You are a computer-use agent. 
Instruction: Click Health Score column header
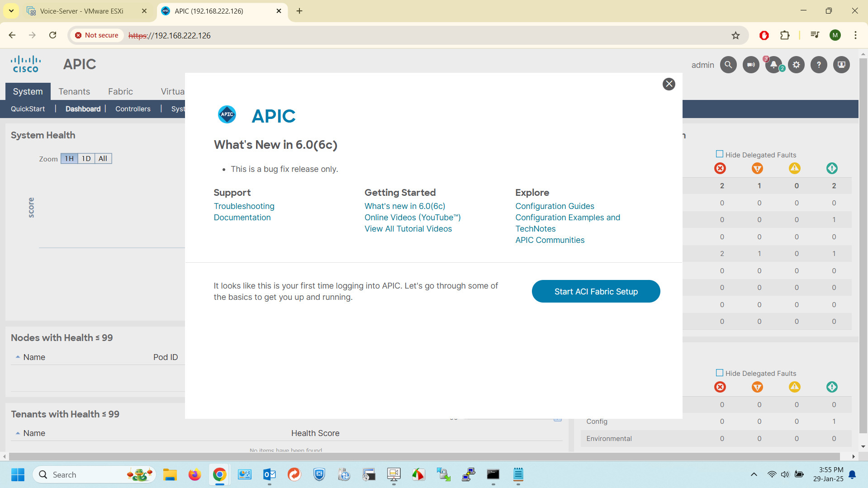click(315, 433)
